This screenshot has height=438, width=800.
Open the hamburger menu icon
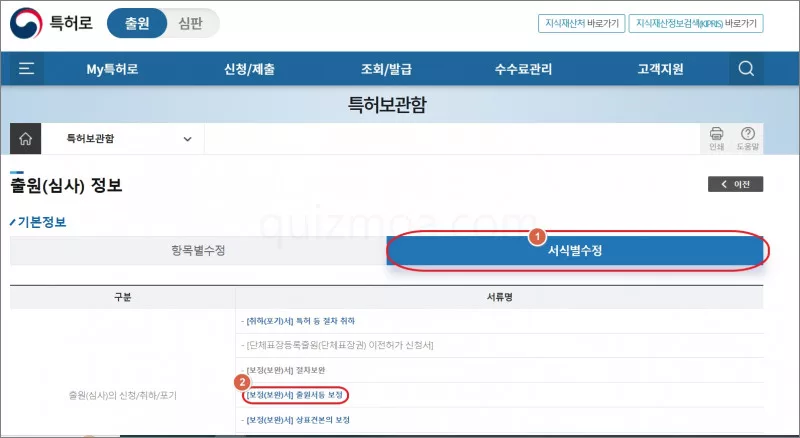26,68
